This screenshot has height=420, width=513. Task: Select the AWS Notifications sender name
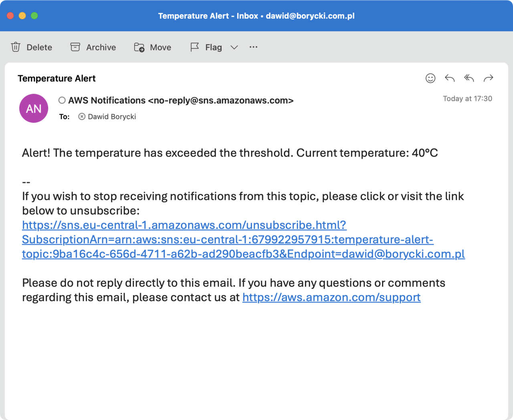point(107,100)
